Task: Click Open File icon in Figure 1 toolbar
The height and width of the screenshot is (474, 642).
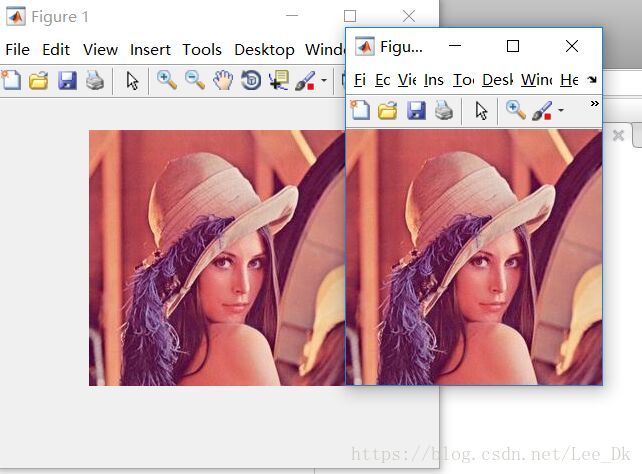Action: click(x=38, y=80)
